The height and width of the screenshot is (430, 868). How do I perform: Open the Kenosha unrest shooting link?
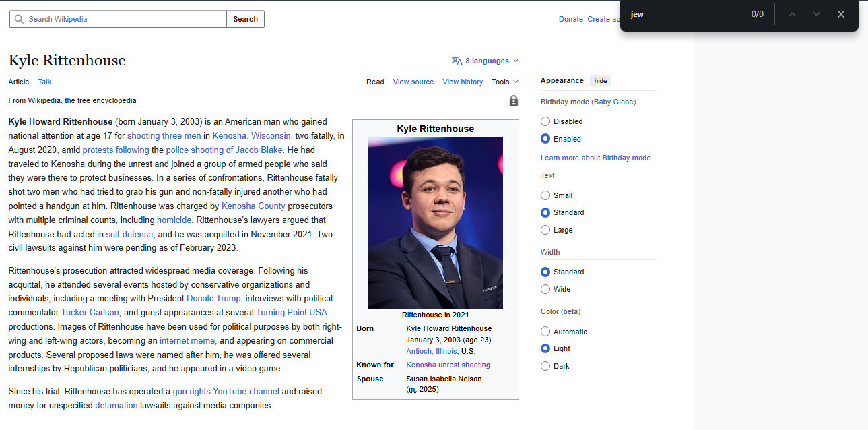448,365
